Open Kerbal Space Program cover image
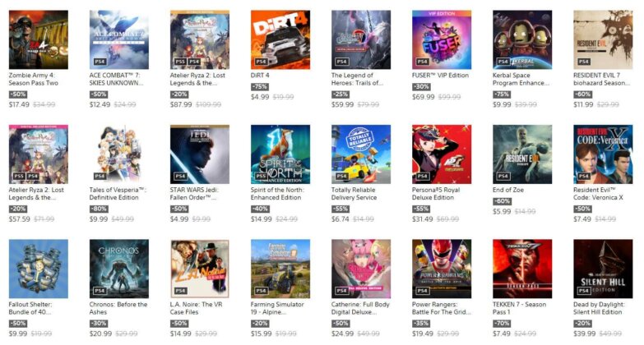 (x=522, y=39)
